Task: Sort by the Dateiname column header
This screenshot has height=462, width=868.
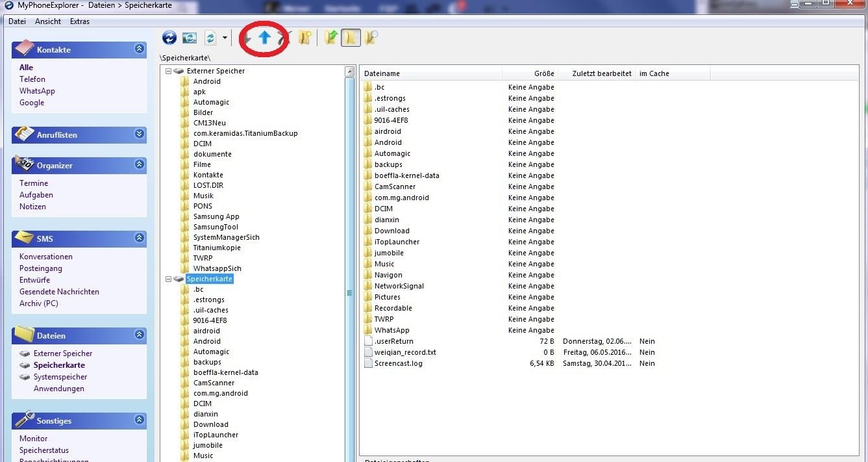Action: click(431, 73)
